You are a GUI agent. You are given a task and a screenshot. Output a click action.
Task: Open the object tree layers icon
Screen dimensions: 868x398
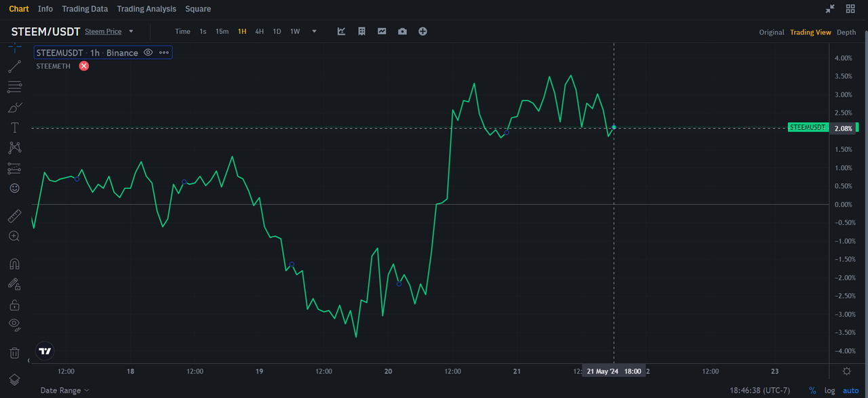(x=14, y=380)
